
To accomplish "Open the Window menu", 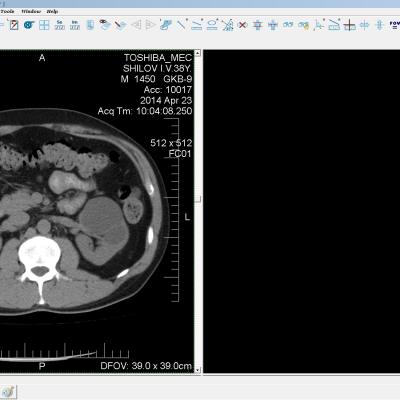I will [31, 11].
